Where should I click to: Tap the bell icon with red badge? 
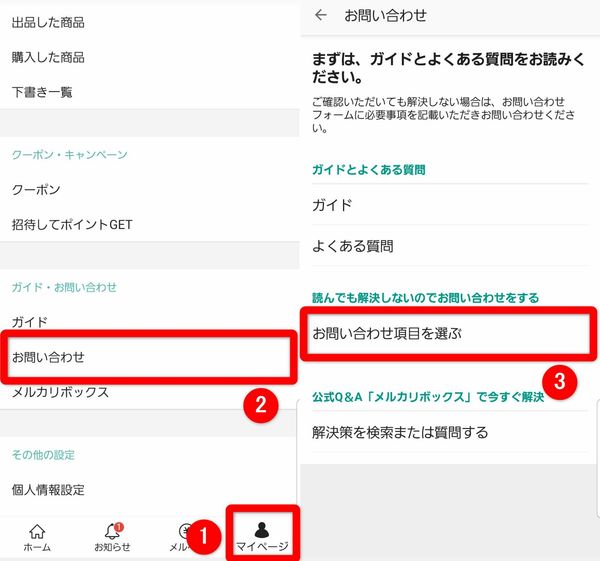[x=113, y=531]
